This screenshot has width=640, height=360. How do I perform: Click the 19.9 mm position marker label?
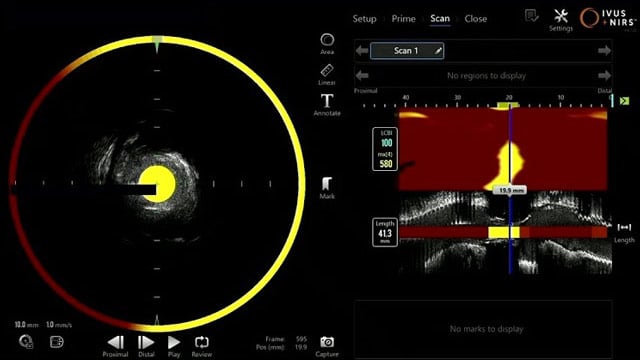pos(510,190)
